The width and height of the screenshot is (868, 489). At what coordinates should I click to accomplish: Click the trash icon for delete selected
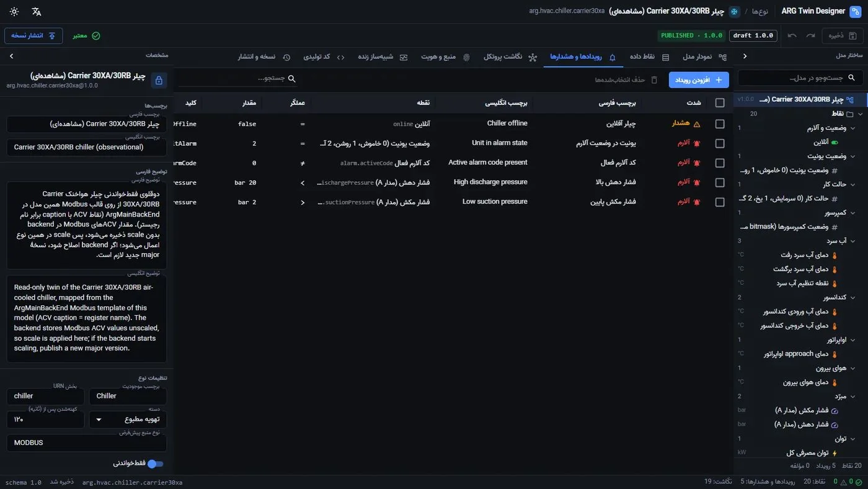tap(654, 79)
